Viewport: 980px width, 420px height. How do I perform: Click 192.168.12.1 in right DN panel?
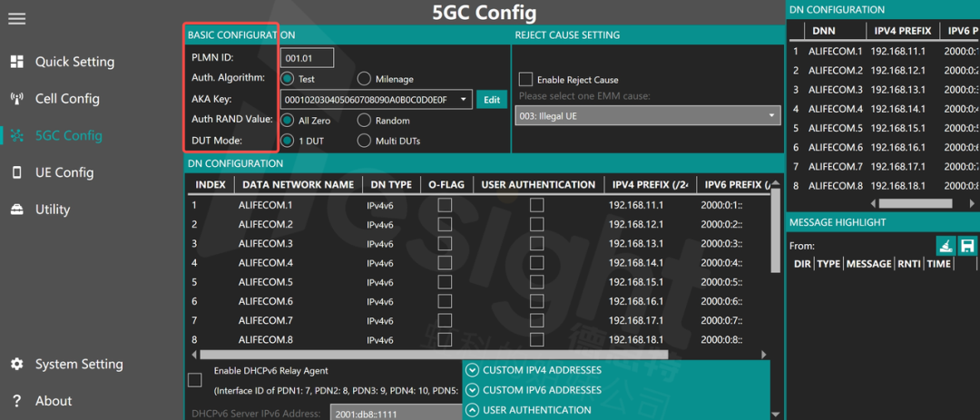[898, 70]
